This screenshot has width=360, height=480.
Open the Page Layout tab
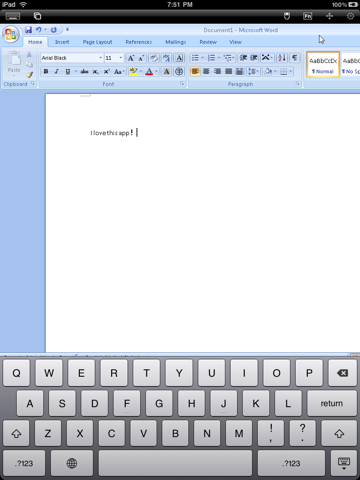97,42
